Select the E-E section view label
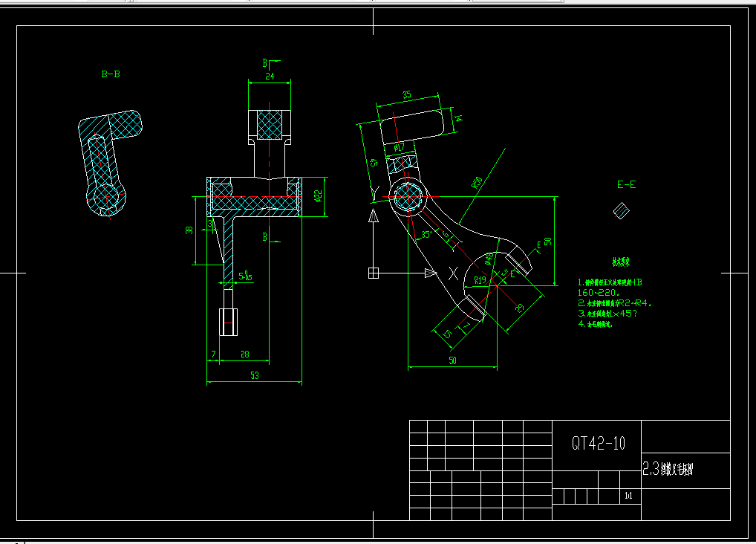756x544 pixels. pyautogui.click(x=626, y=184)
